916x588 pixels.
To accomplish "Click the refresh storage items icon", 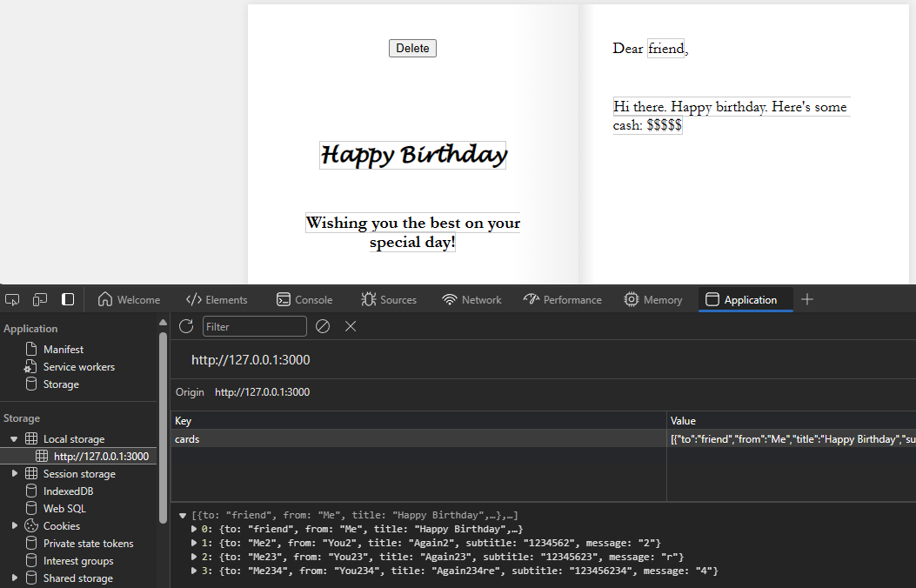I will click(185, 326).
